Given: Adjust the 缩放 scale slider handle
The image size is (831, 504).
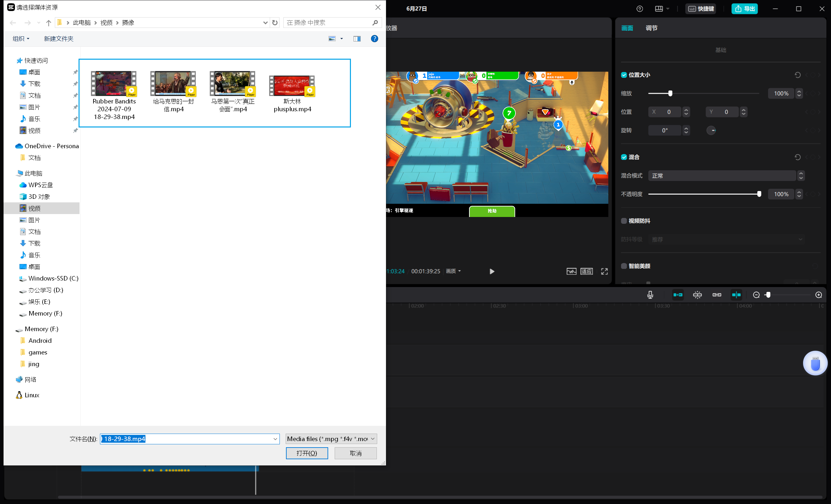Looking at the screenshot, I should tap(670, 93).
